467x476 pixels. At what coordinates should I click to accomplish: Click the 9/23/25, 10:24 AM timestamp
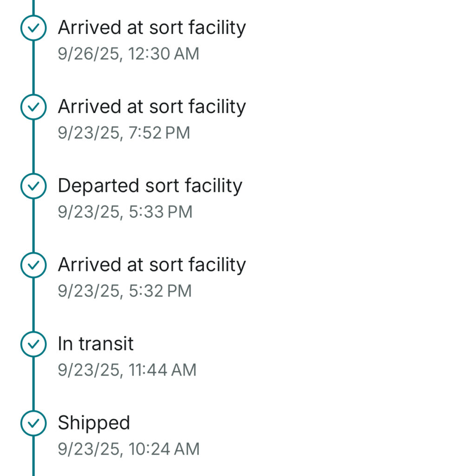pos(128,449)
